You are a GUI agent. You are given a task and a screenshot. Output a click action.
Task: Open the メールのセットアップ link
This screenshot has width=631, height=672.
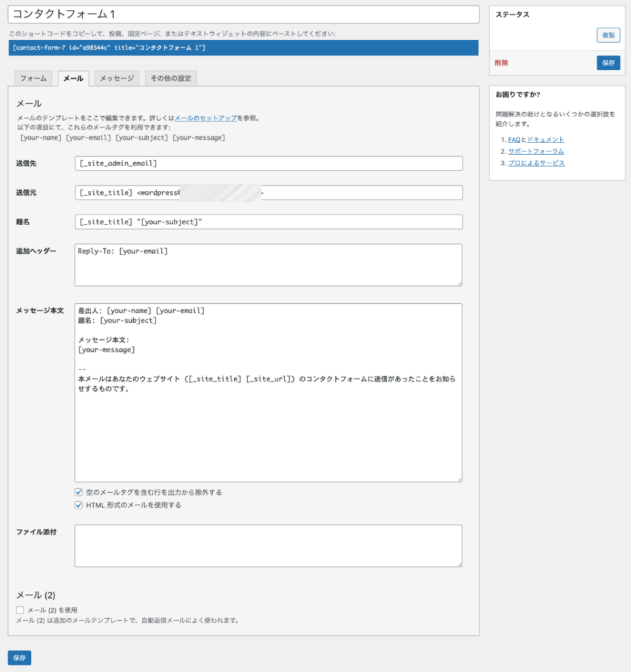coord(205,118)
